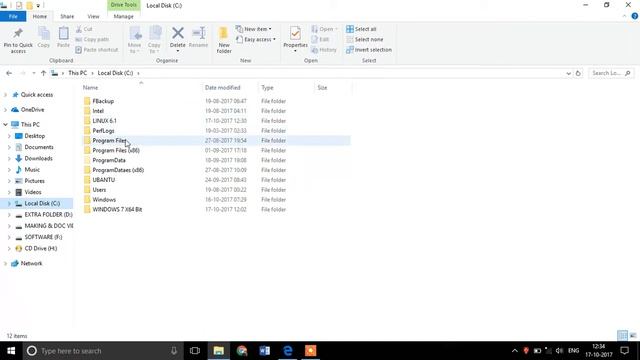Expand OneDrive in navigation pane
Screen dimensions: 640x360
[5, 110]
